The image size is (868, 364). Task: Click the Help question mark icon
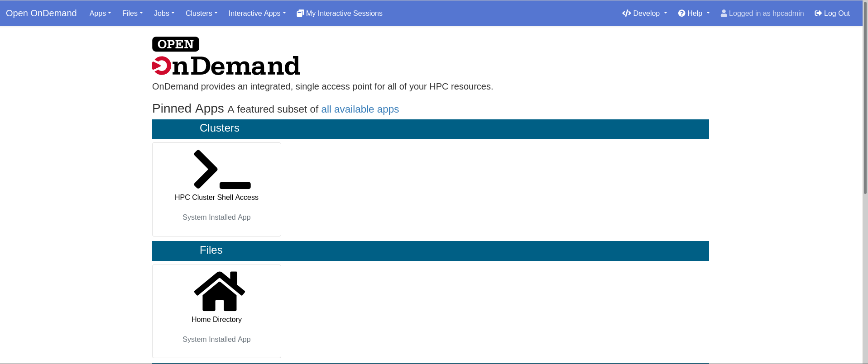tap(681, 13)
